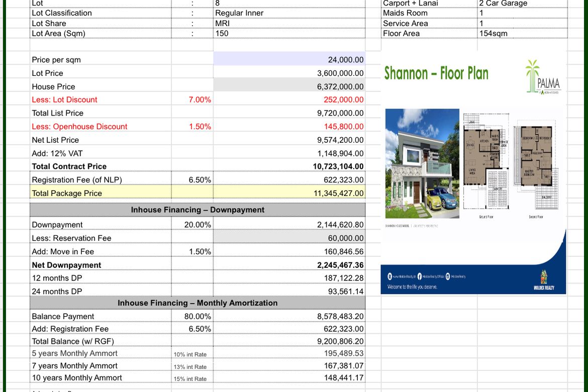Screen dimensions: 588x392
Task: Select the ground floor plan drawing
Action: tap(486, 162)
